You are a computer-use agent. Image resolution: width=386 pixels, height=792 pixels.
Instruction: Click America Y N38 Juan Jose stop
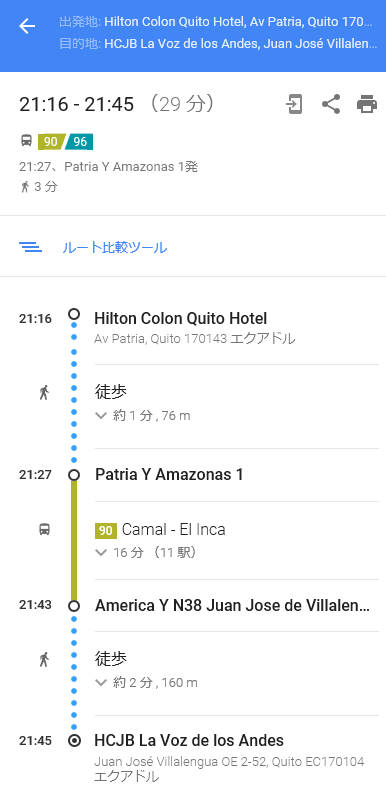(232, 605)
